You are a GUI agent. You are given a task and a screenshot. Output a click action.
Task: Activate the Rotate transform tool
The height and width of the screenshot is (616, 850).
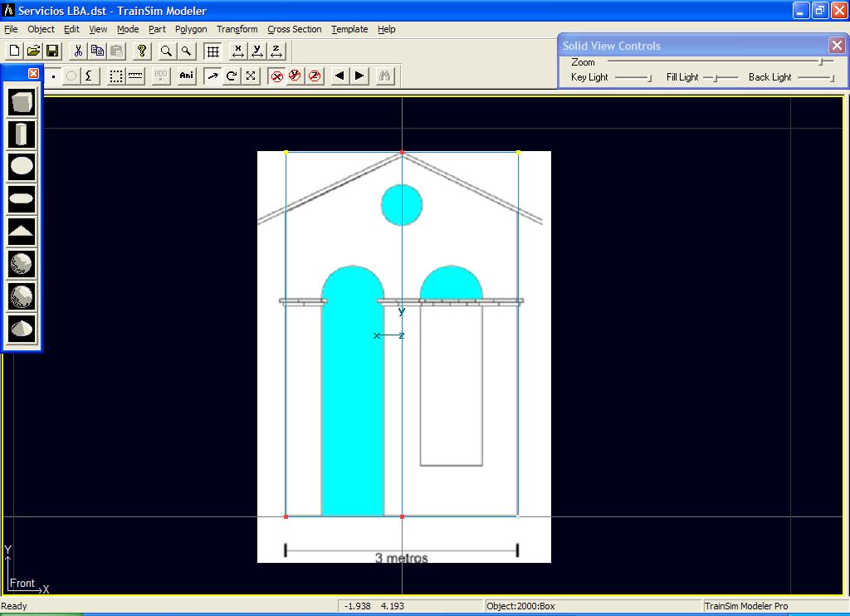(x=232, y=76)
